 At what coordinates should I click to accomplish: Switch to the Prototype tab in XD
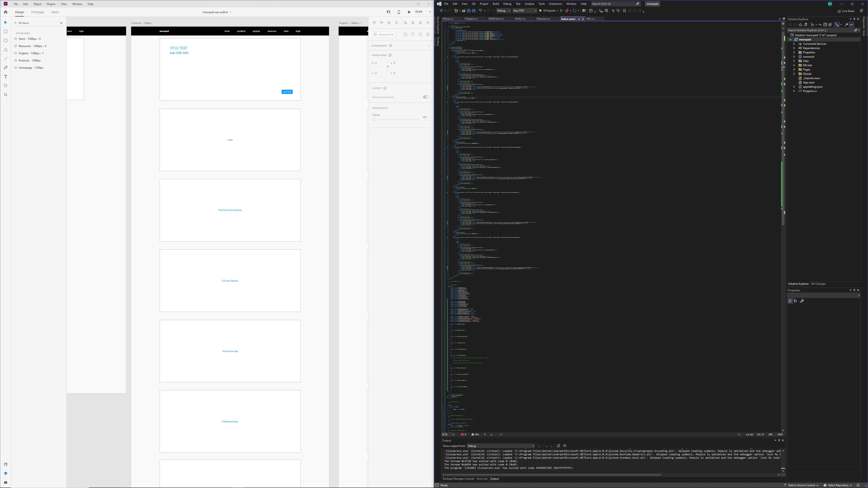pos(37,12)
